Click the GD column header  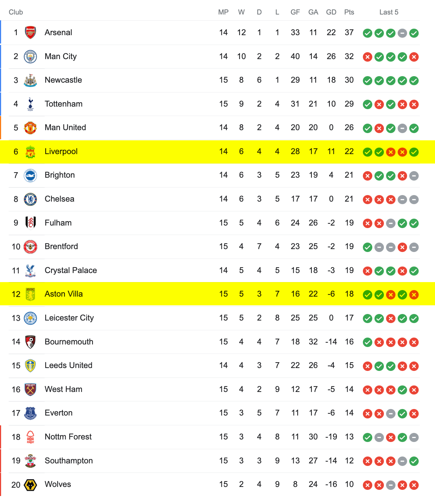(x=331, y=12)
